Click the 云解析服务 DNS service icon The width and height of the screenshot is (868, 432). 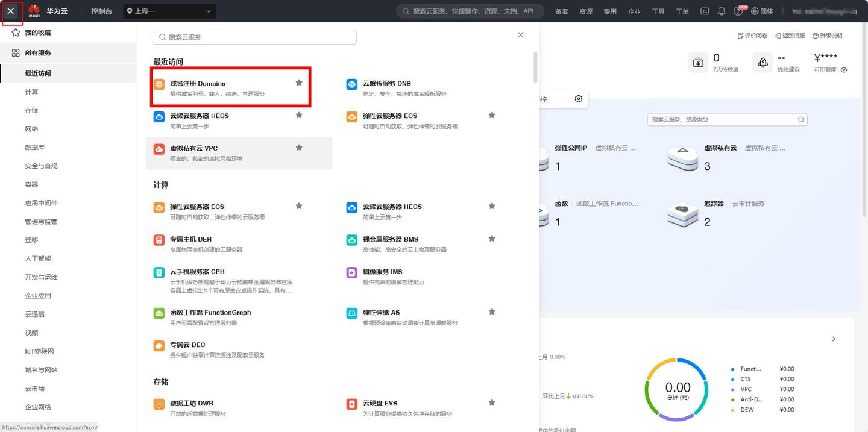pyautogui.click(x=352, y=84)
